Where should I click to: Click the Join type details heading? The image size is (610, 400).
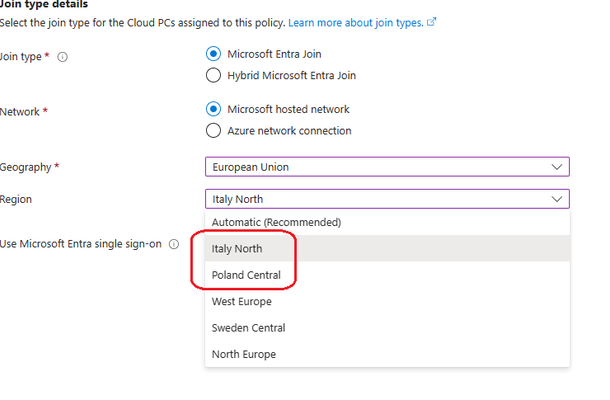44,4
